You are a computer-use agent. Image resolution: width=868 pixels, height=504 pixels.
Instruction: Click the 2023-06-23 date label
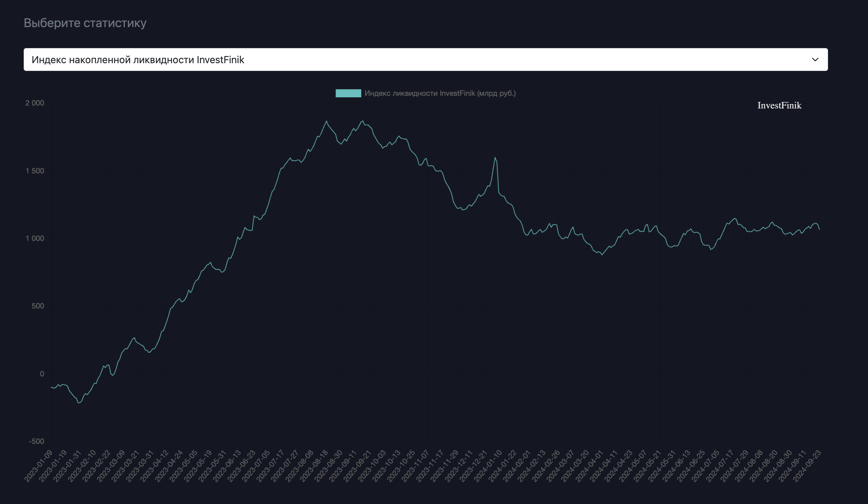tap(241, 466)
